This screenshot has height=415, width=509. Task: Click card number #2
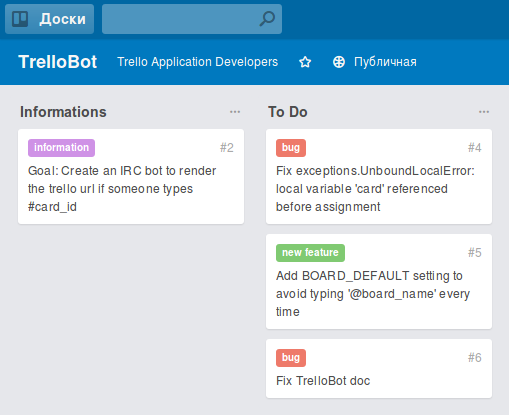[227, 148]
